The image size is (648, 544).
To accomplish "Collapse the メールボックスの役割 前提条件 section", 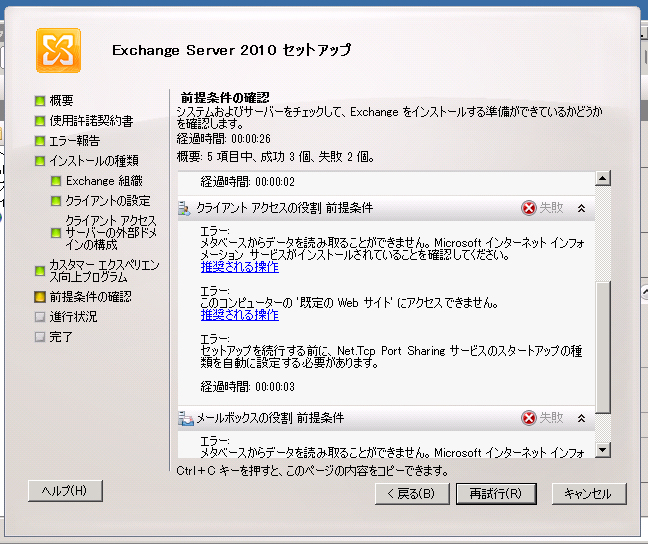I will [x=581, y=418].
